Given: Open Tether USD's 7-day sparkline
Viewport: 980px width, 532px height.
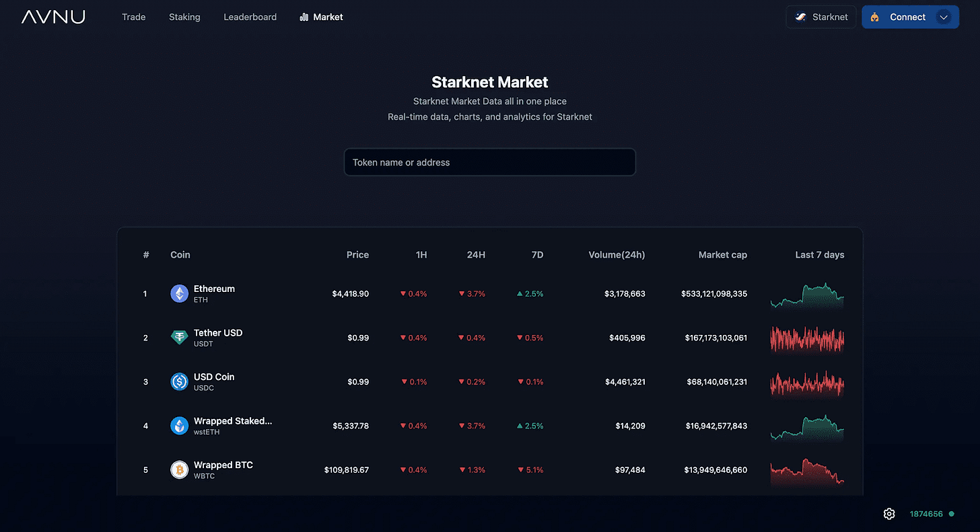Looking at the screenshot, I should point(807,339).
